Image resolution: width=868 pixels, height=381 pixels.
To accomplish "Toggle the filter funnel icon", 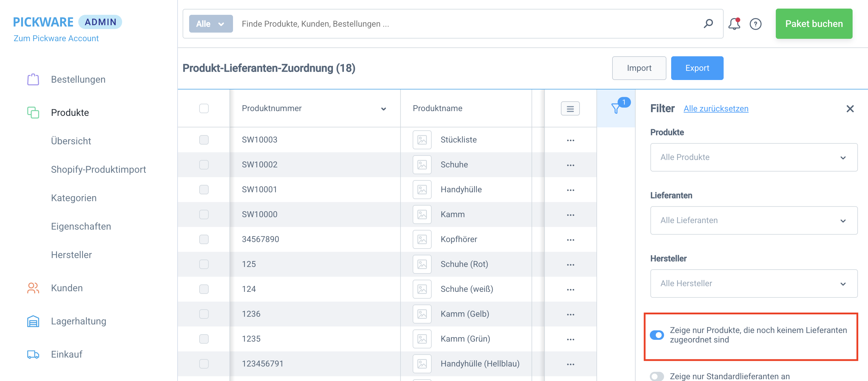I will (616, 108).
